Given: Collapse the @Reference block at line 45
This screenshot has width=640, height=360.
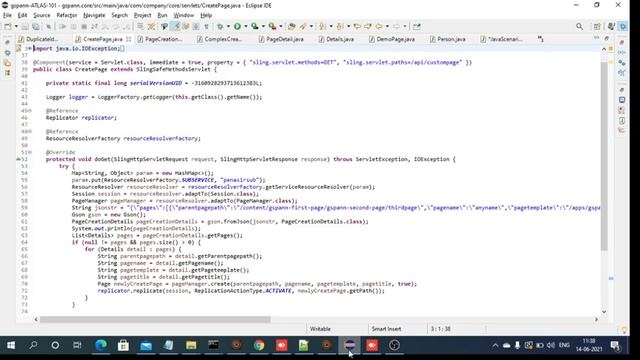Looking at the screenshot, I should tap(29, 111).
